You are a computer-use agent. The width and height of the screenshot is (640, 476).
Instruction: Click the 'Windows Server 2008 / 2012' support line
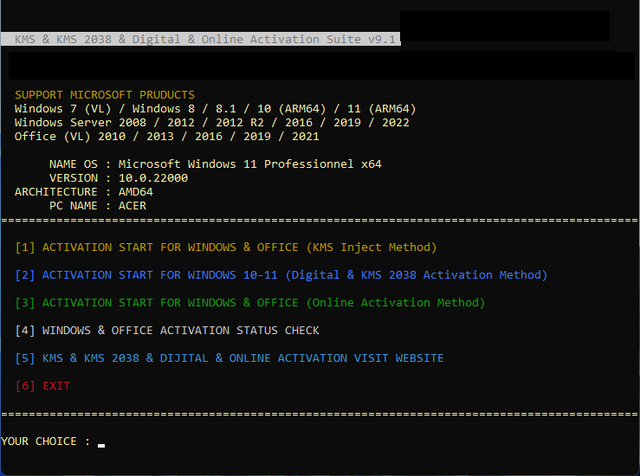pos(212,122)
